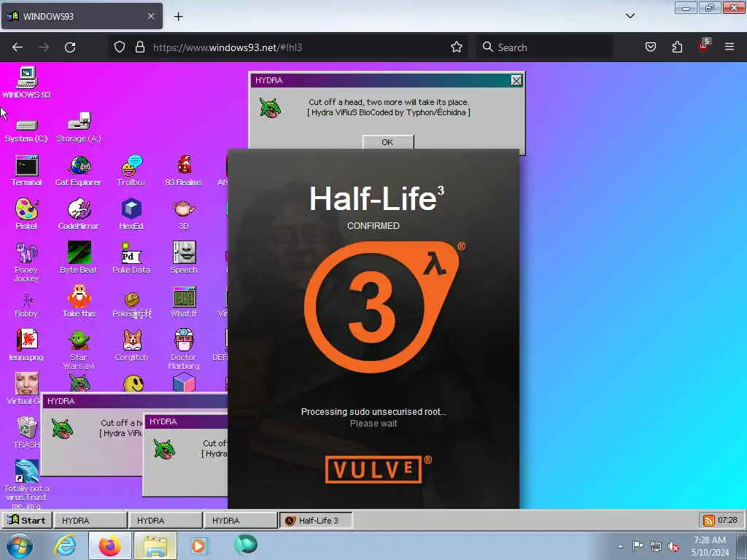
Task: Bookmark this page with the star icon
Action: click(457, 47)
